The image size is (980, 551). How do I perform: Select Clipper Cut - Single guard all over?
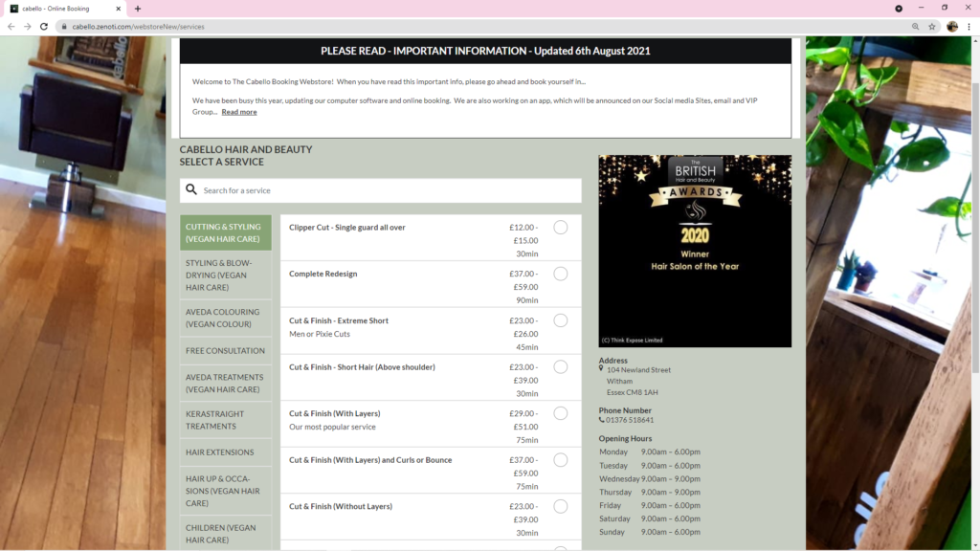561,228
